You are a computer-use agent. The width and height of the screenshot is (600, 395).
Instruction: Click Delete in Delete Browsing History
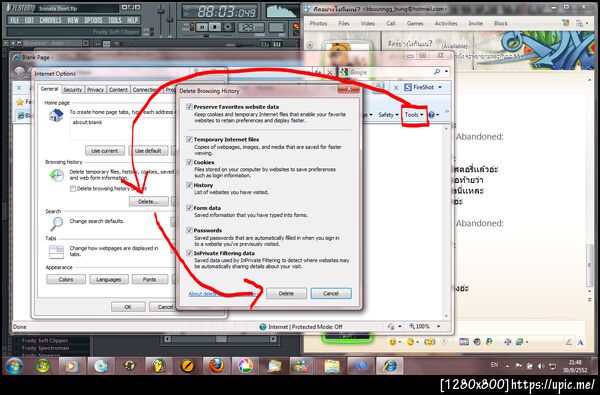click(x=286, y=294)
